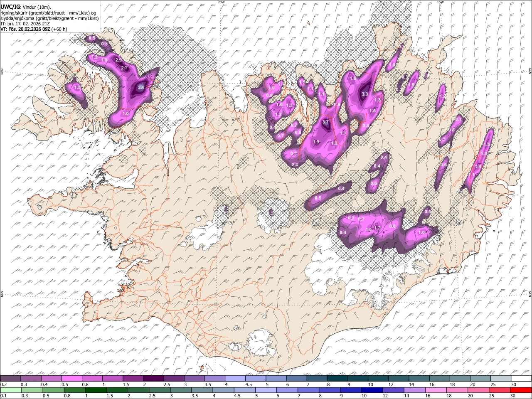Viewport: 532px width, 399px height.
Task: Click the 6–7 slate blue swatch in upper legend
Action: [x=296, y=379]
